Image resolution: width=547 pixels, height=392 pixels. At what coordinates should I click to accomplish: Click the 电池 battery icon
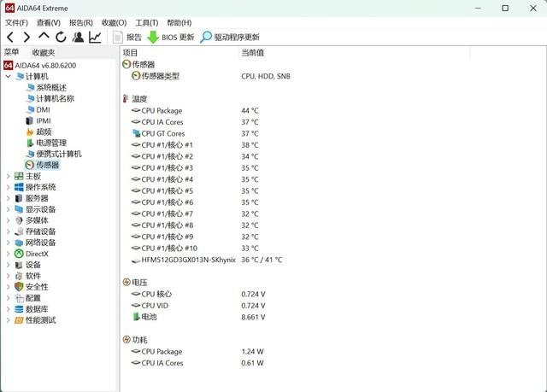tap(136, 317)
